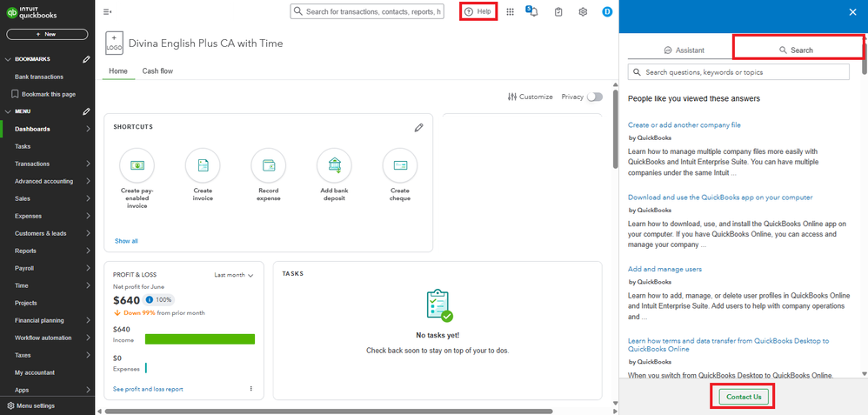Open Bank transactions bookmark

[x=39, y=77]
